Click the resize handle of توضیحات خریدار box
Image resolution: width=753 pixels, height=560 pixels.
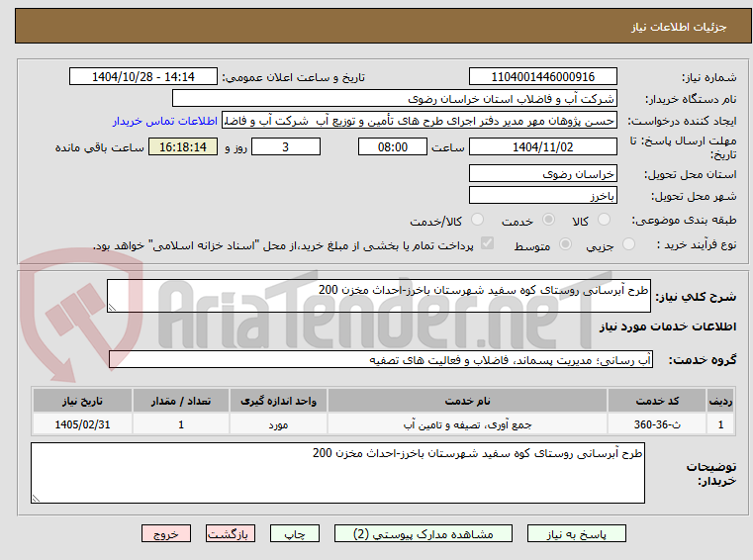36,499
